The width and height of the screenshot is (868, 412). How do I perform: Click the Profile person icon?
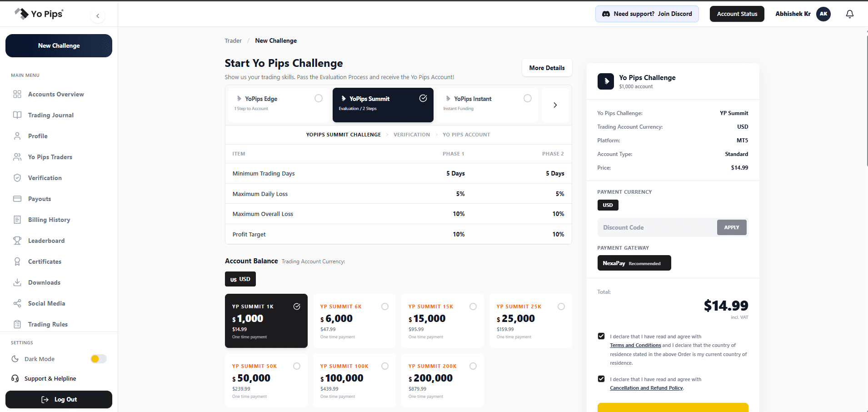(17, 136)
